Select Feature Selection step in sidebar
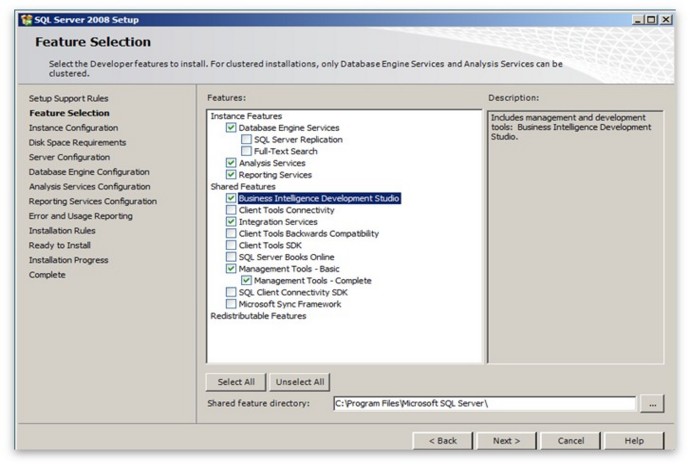Image resolution: width=690 pixels, height=466 pixels. pos(70,113)
